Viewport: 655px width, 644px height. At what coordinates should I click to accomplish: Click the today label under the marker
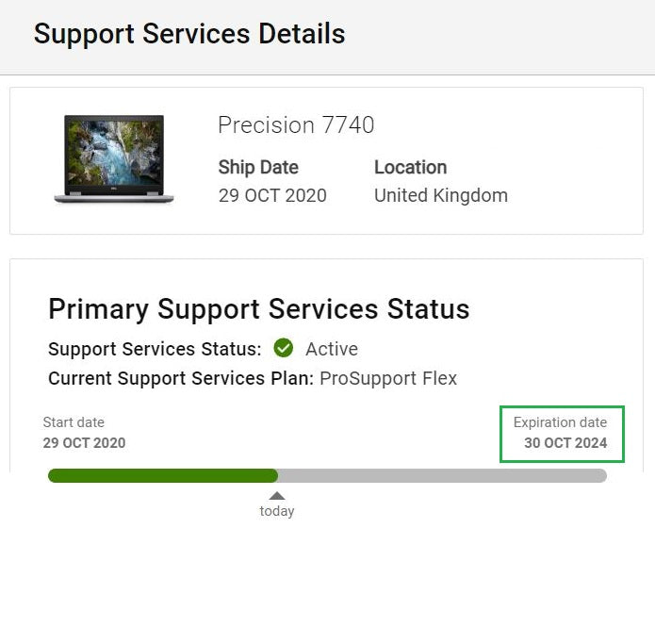click(277, 511)
